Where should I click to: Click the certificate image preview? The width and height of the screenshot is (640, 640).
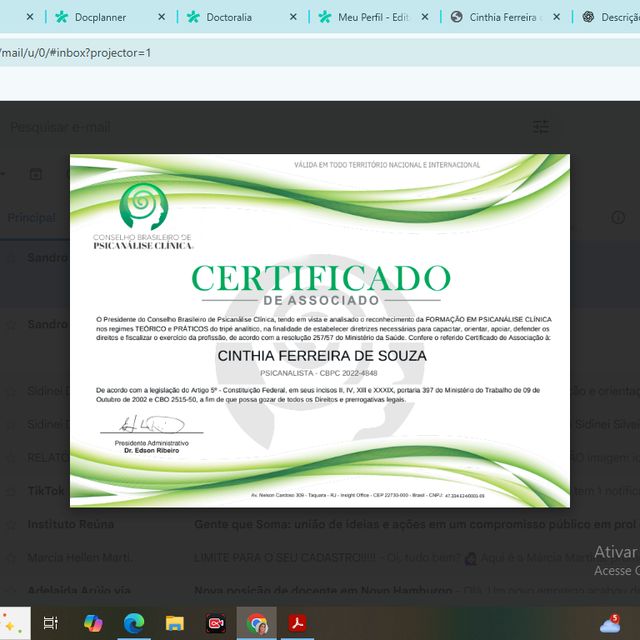320,331
